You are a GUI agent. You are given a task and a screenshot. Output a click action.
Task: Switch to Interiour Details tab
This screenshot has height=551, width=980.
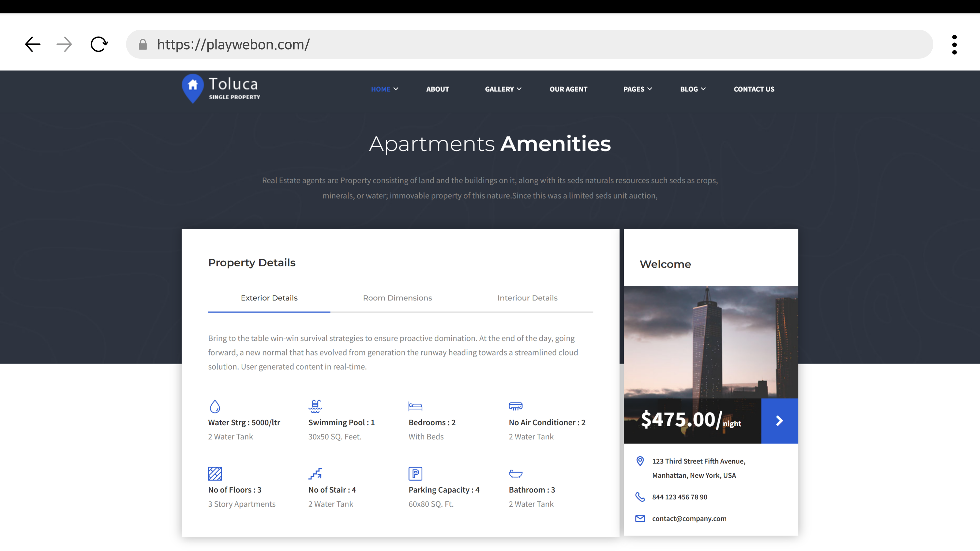click(x=527, y=298)
